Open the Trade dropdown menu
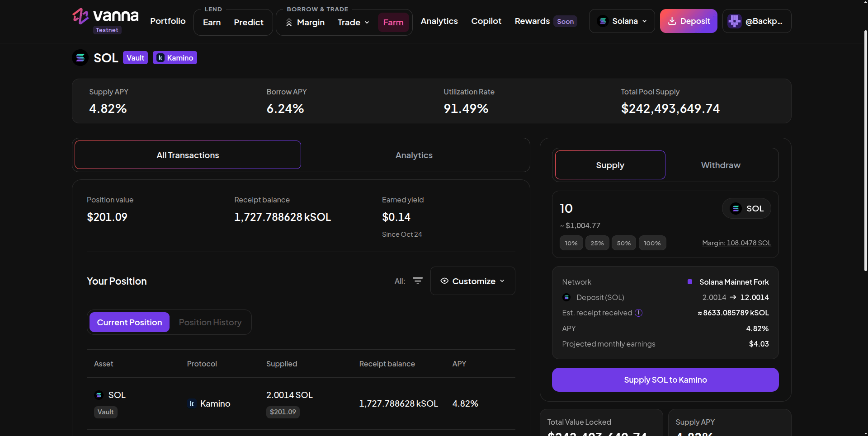 pos(354,23)
